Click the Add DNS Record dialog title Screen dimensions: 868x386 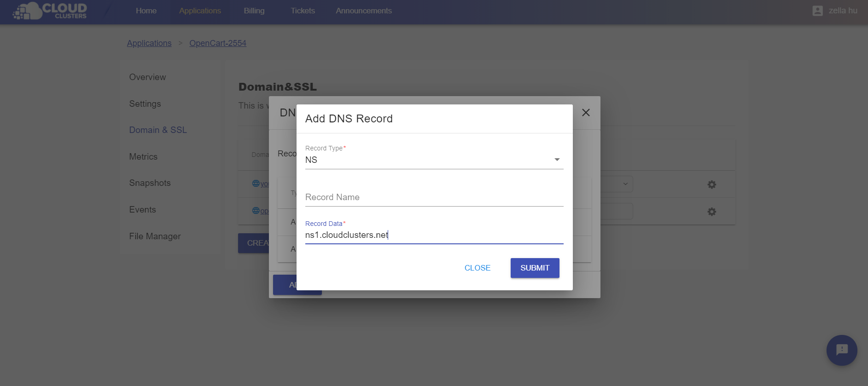(x=349, y=119)
